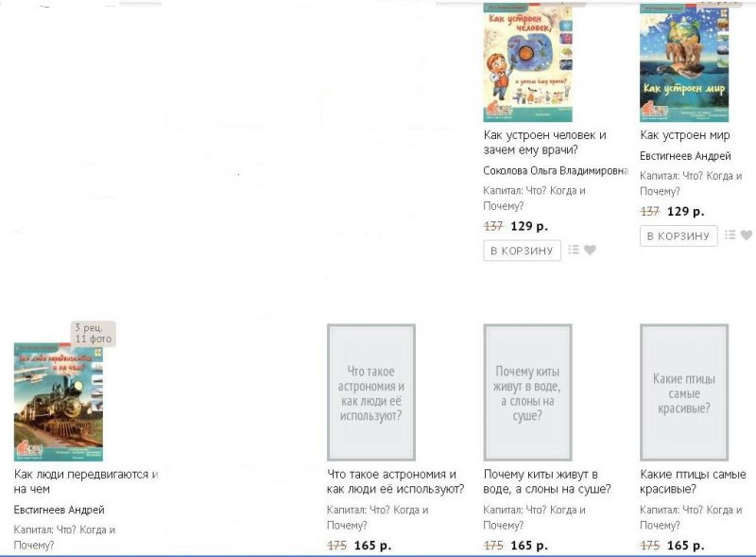Follow the 'Как устроен мир' title link
Image resolution: width=756 pixels, height=557 pixels.
(x=684, y=135)
